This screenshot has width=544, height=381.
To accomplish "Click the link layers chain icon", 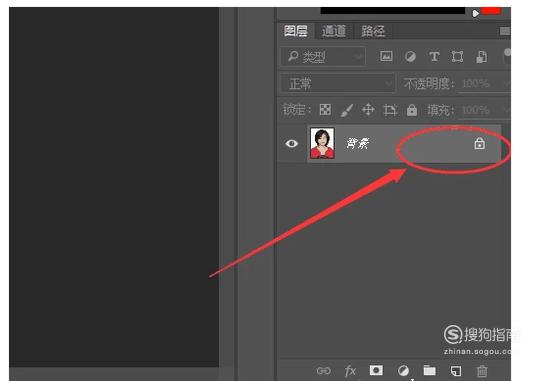I will (x=323, y=371).
